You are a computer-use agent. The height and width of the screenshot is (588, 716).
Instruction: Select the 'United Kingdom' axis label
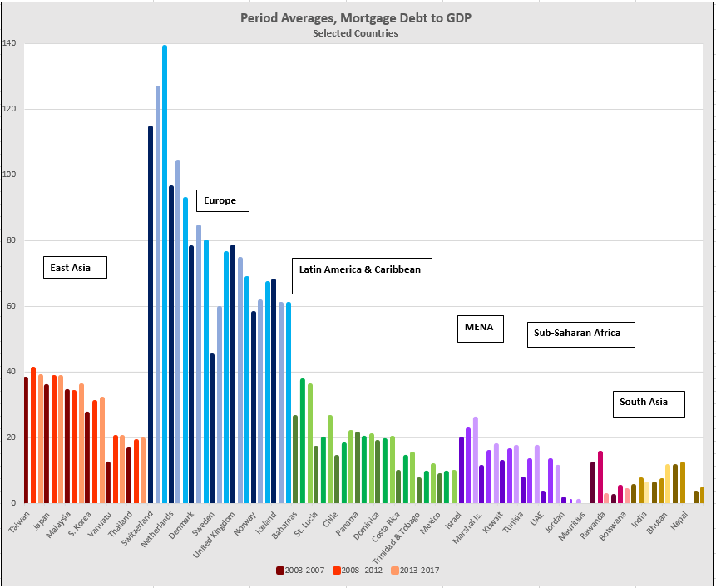click(x=214, y=528)
